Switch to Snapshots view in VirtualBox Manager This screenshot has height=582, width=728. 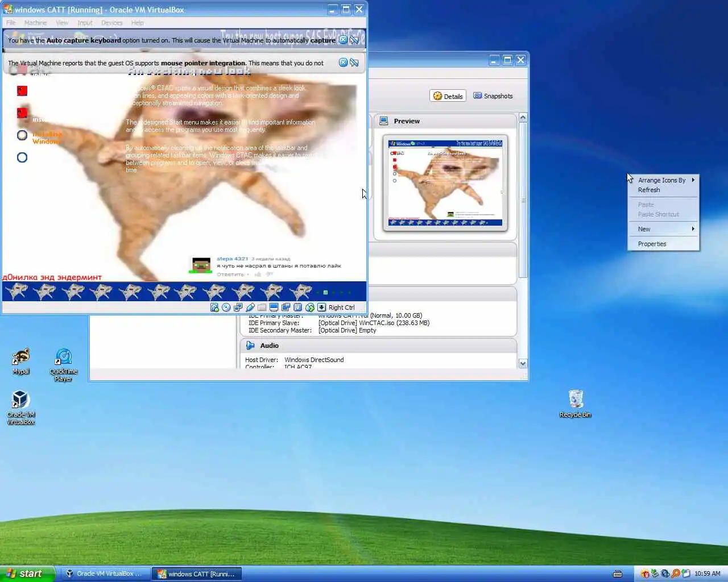pyautogui.click(x=493, y=96)
